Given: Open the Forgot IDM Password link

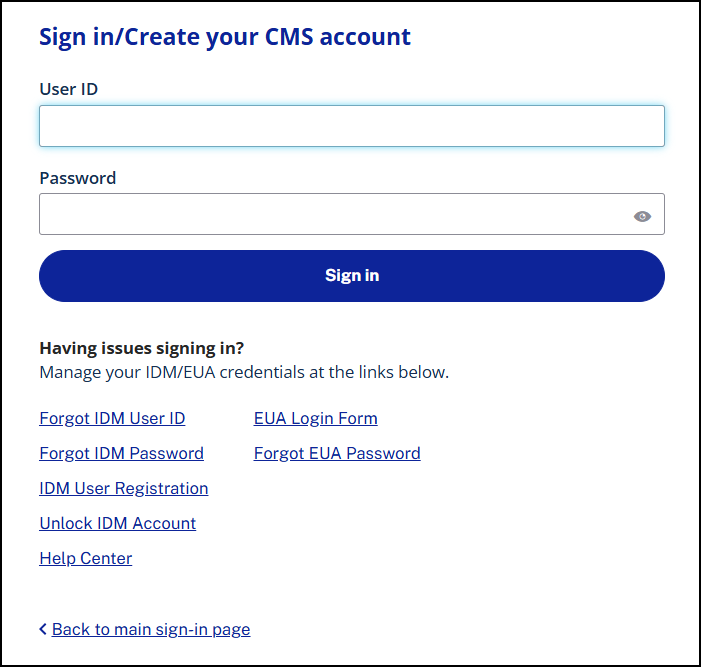Looking at the screenshot, I should coord(122,453).
